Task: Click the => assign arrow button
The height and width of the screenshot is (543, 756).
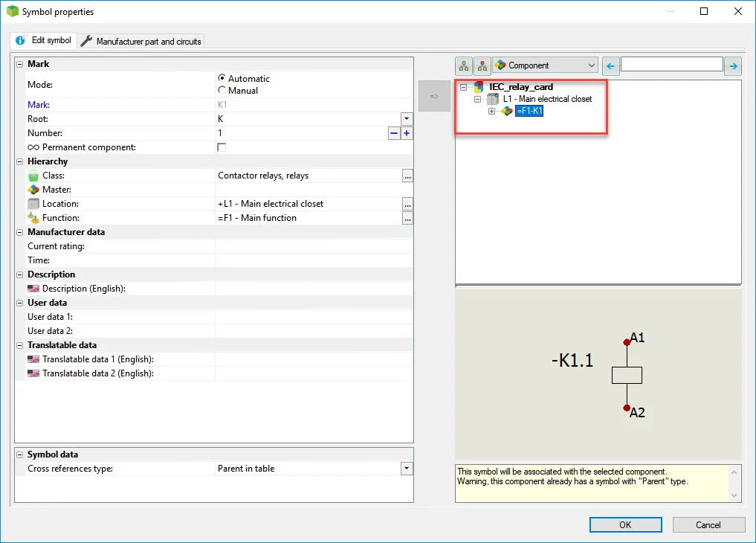Action: tap(434, 96)
